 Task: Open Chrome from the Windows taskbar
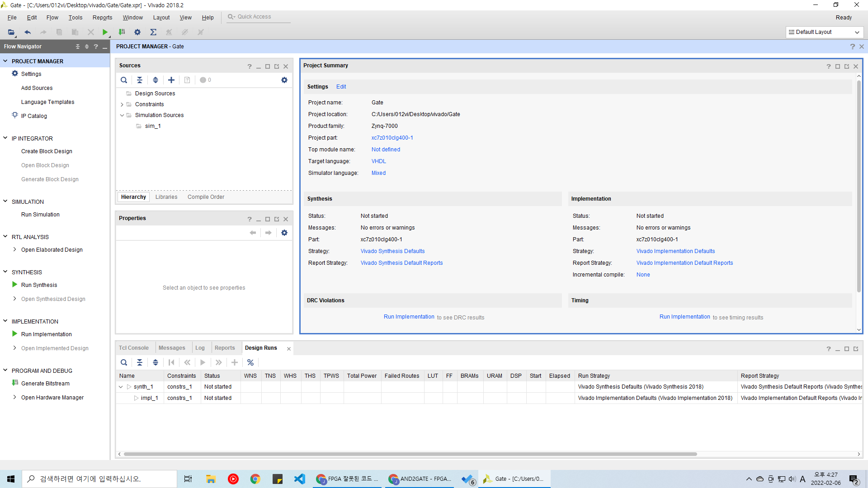pos(255,479)
